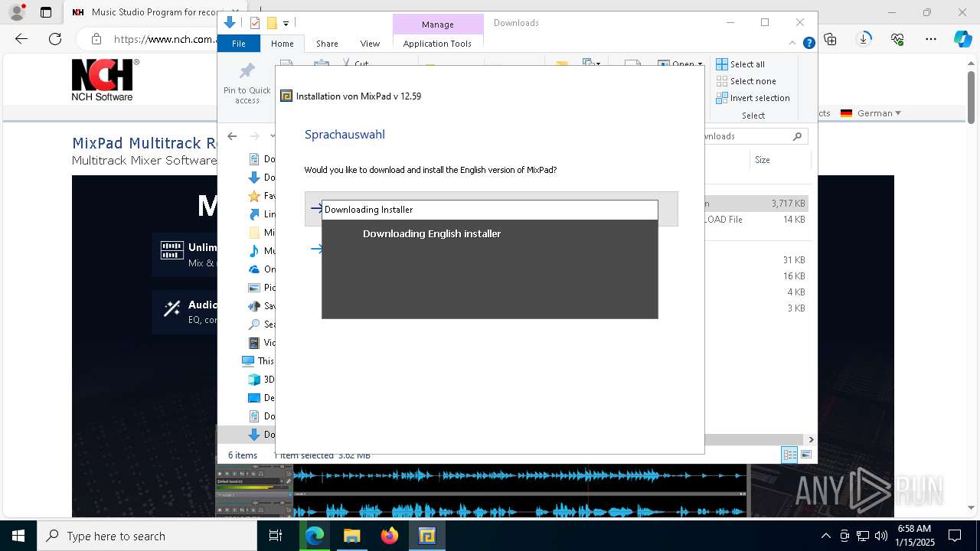The width and height of the screenshot is (980, 551).
Task: Select the file row showing 31 KB
Action: tap(756, 260)
